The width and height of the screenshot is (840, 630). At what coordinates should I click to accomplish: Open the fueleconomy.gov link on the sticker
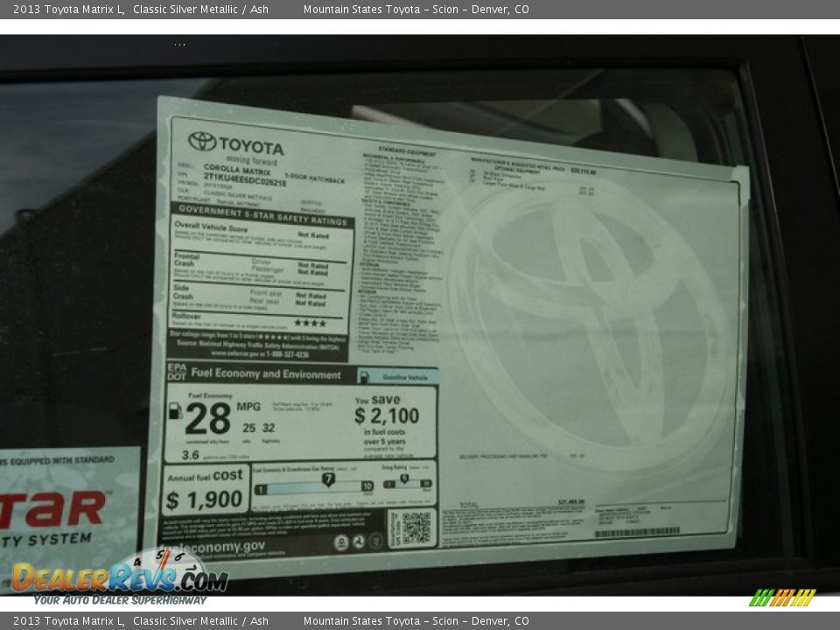coord(212,547)
